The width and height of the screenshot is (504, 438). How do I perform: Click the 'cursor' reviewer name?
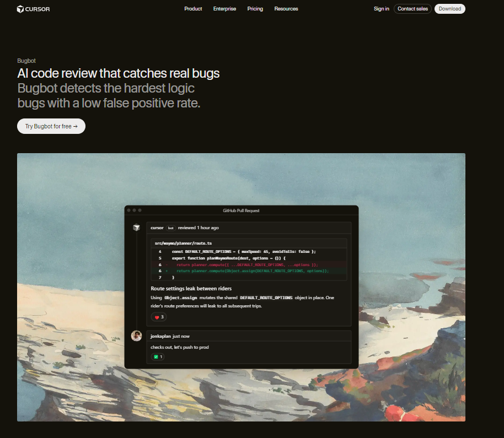pyautogui.click(x=157, y=228)
